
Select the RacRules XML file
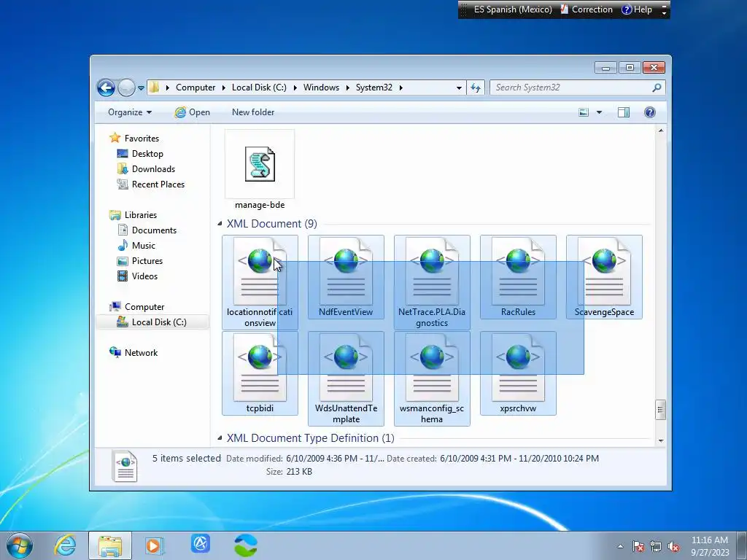[518, 277]
